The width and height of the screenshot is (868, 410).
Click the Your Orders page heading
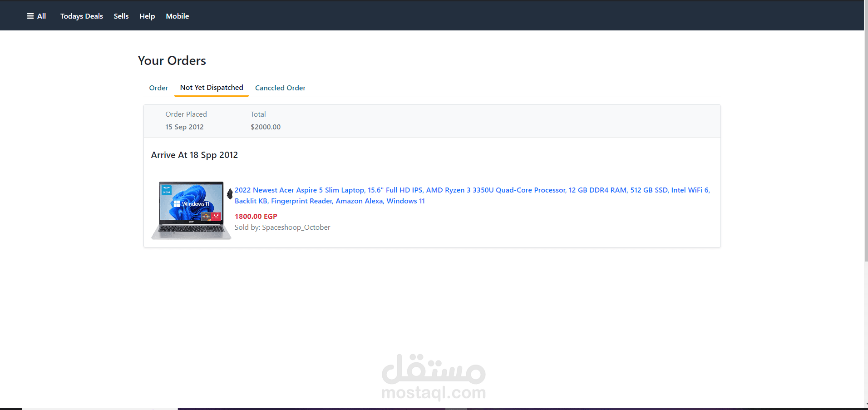pos(172,60)
